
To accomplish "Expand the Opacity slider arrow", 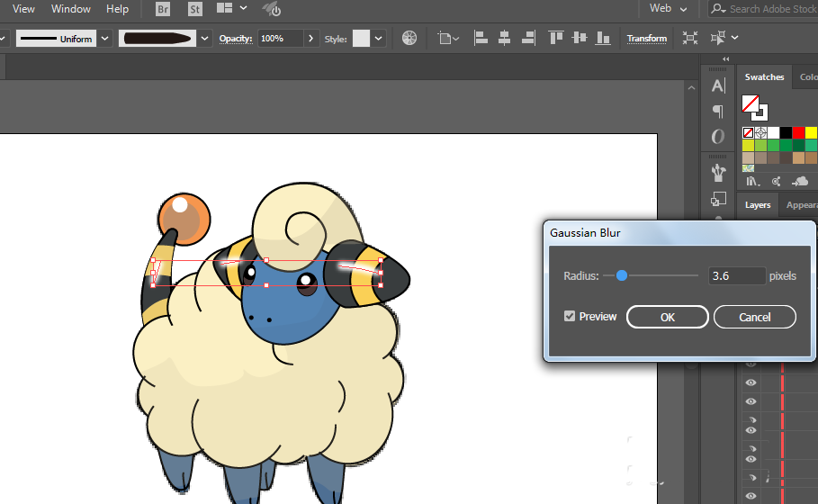I will point(311,38).
